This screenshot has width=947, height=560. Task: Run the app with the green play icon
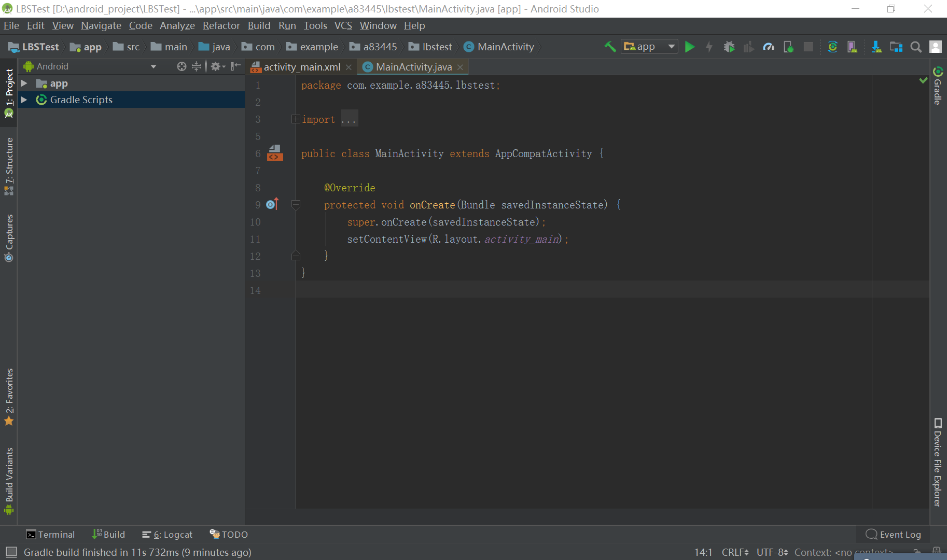pyautogui.click(x=690, y=47)
